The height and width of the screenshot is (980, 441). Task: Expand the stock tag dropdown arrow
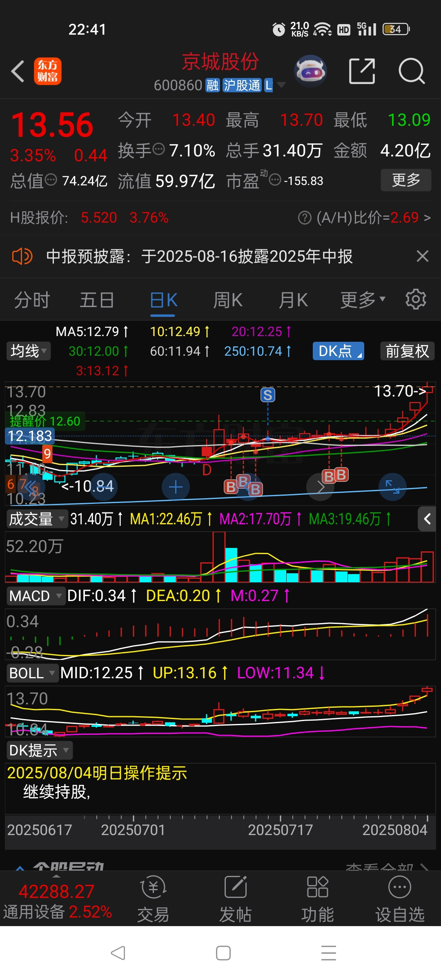point(281,85)
